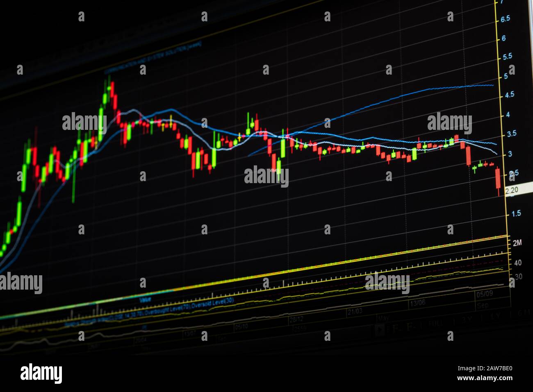Select the 1Y time range button
The height and width of the screenshot is (392, 533).
click(x=495, y=317)
